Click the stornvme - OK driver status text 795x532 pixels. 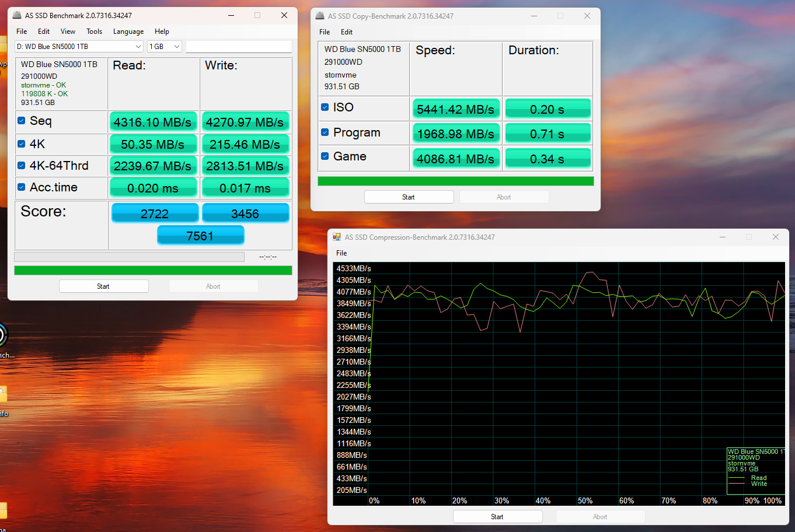44,85
